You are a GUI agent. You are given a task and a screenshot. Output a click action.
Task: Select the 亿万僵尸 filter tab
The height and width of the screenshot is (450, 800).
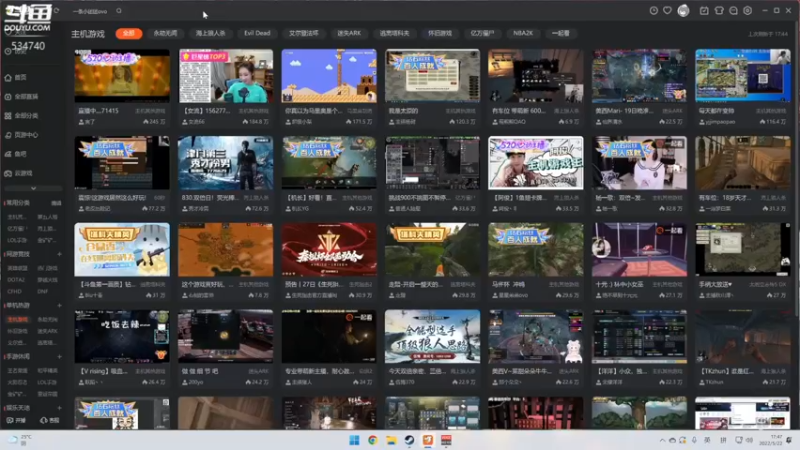pyautogui.click(x=482, y=33)
